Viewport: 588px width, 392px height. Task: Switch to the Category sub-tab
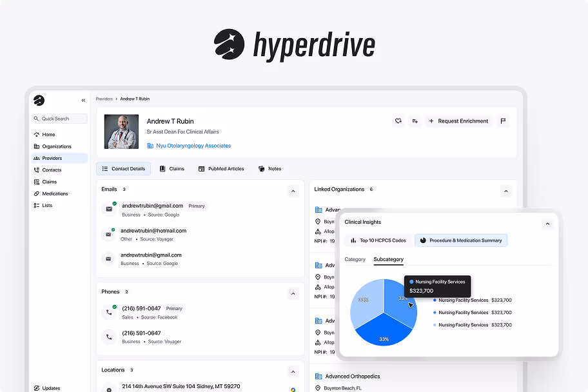pyautogui.click(x=355, y=259)
